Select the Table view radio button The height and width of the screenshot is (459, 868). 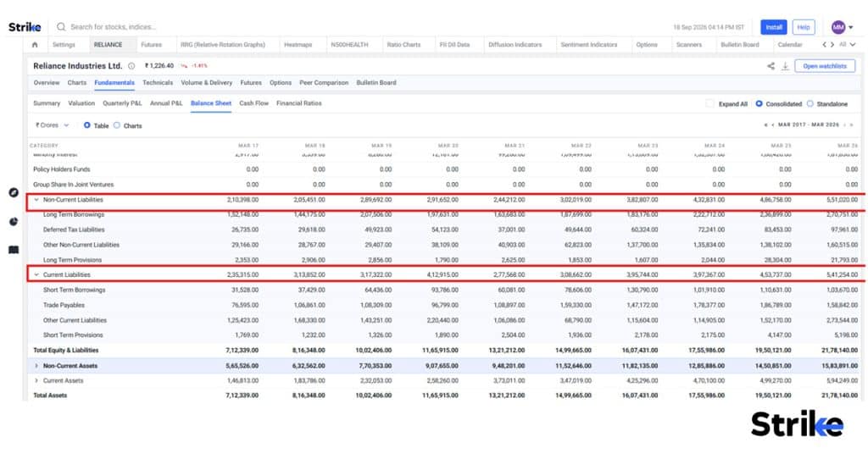tap(87, 125)
